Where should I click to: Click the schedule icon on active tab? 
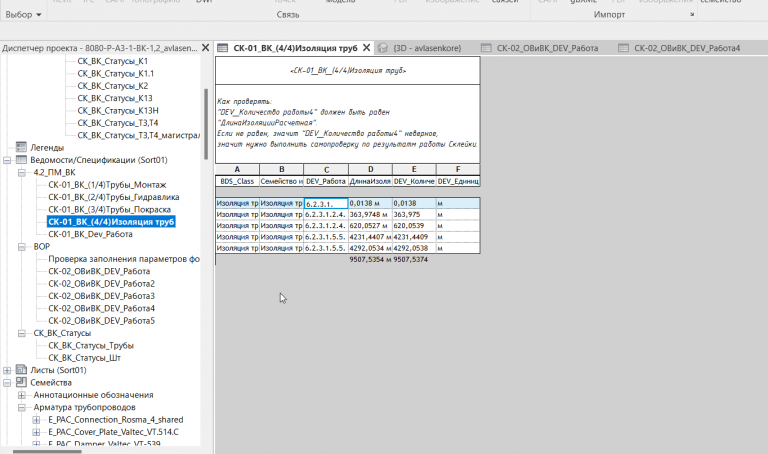223,48
